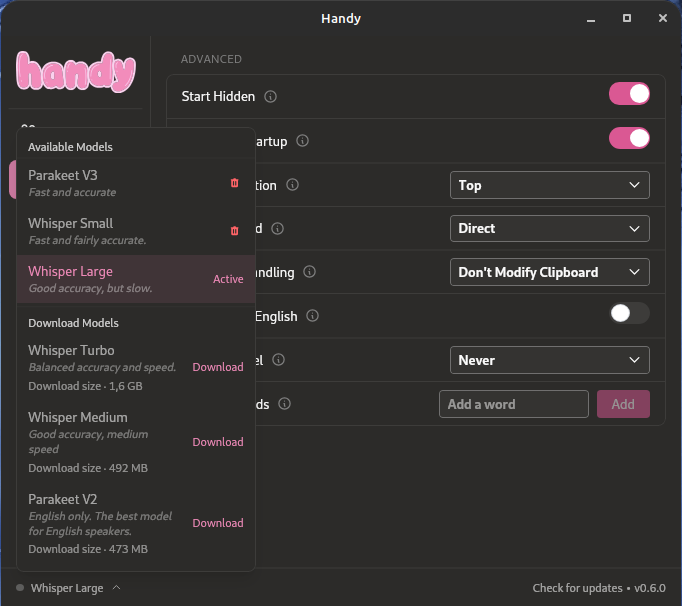682x606 pixels.
Task: Click info icon left of Add a word field
Action: (x=285, y=404)
